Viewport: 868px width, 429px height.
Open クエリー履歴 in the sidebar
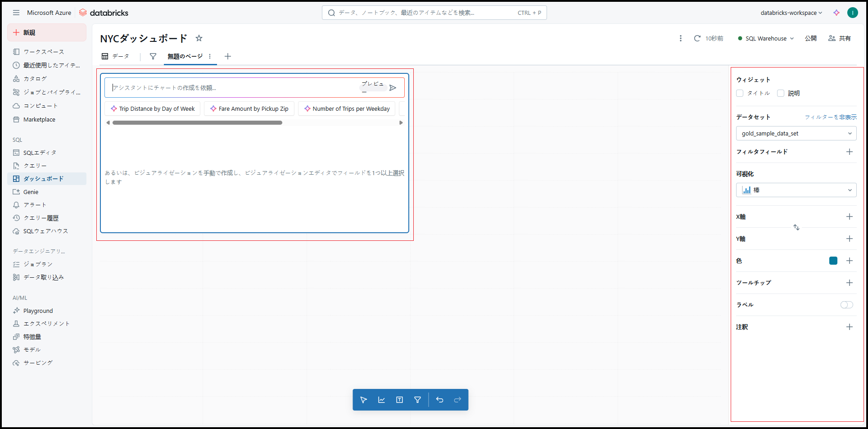point(47,218)
